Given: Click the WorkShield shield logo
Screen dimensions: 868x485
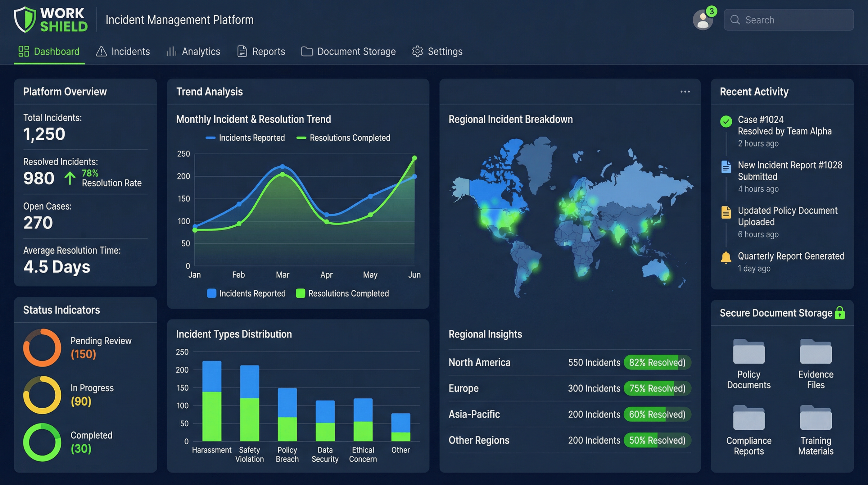Looking at the screenshot, I should coord(25,19).
